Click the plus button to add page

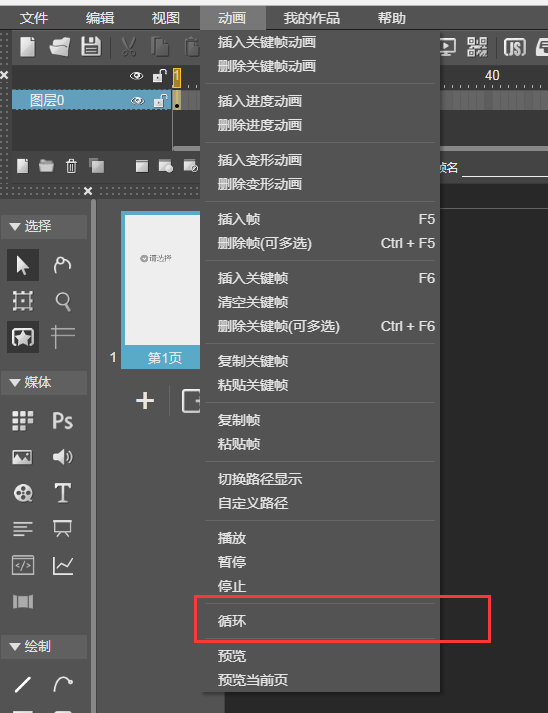tap(145, 401)
